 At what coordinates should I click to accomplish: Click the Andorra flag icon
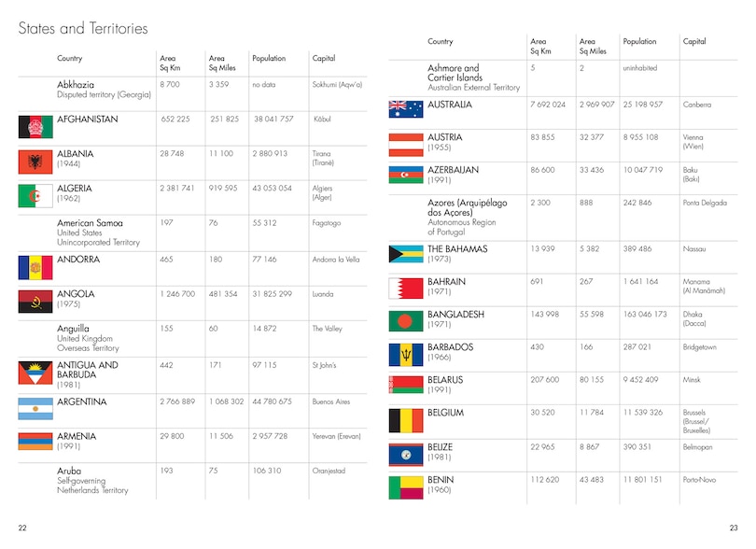35,268
